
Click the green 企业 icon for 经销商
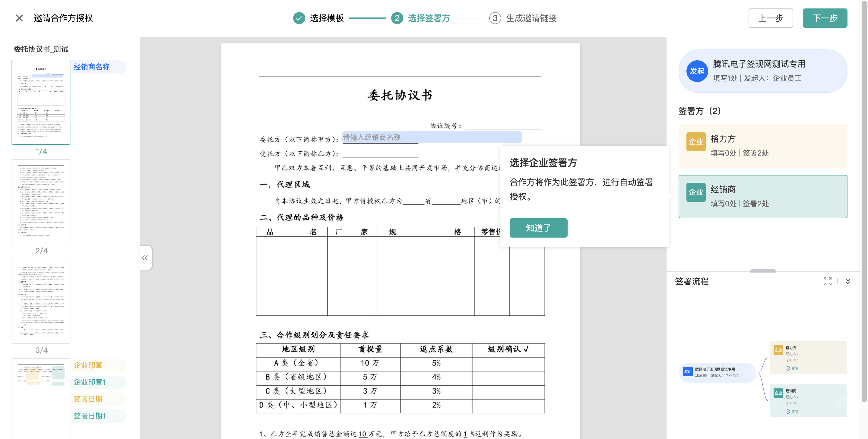(x=696, y=192)
